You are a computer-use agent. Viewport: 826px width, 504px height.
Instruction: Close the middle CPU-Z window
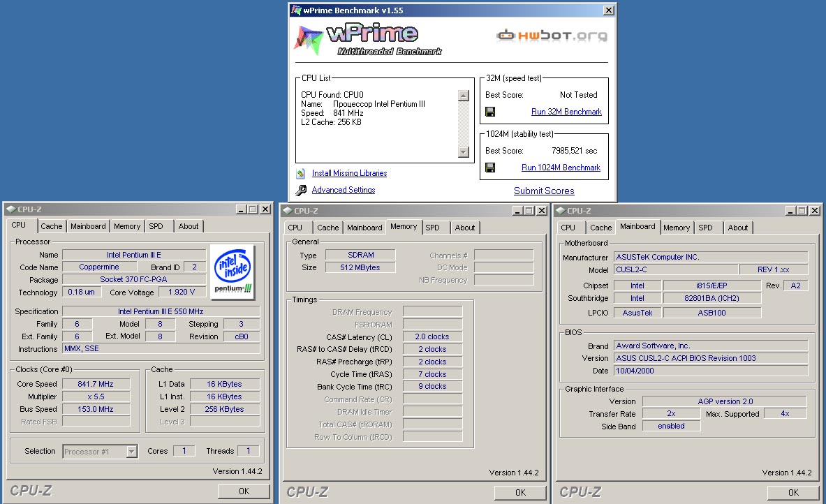[542, 211]
